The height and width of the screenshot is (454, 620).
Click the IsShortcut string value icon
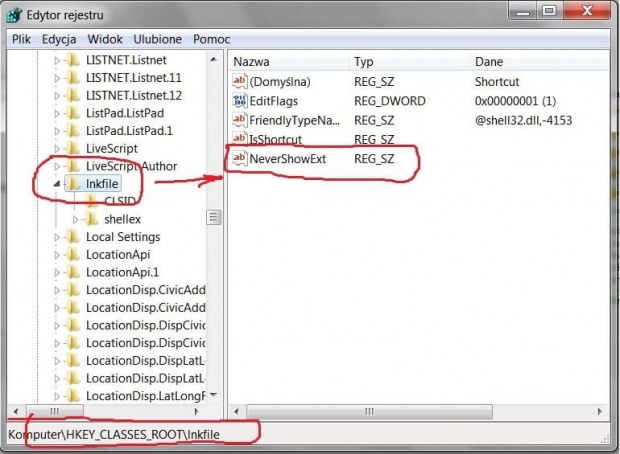point(239,138)
